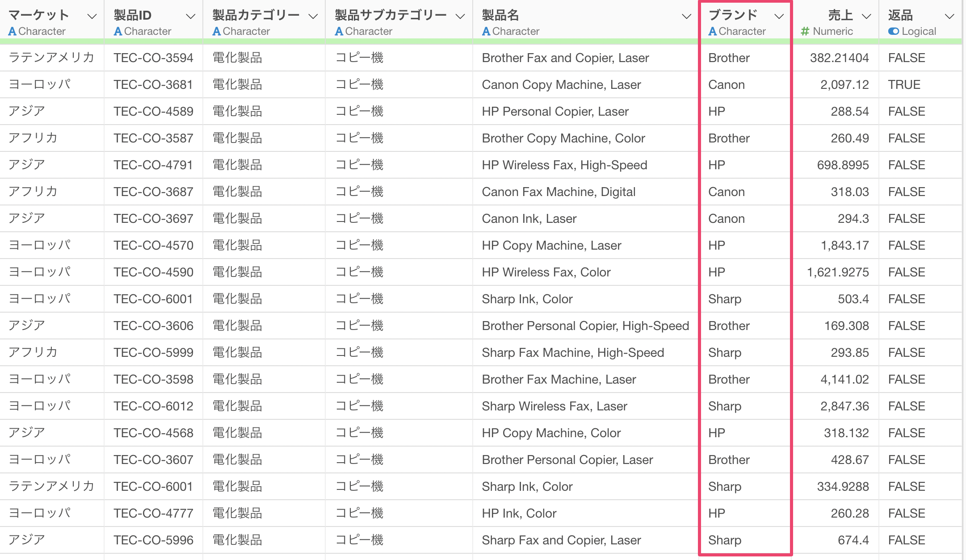Click sales value 334.9288

tap(843, 486)
